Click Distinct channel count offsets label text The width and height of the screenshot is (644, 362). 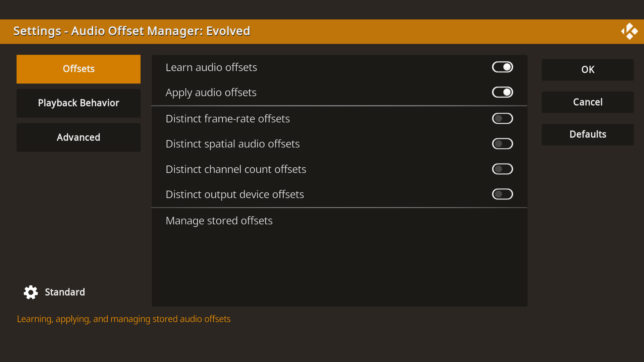point(236,169)
